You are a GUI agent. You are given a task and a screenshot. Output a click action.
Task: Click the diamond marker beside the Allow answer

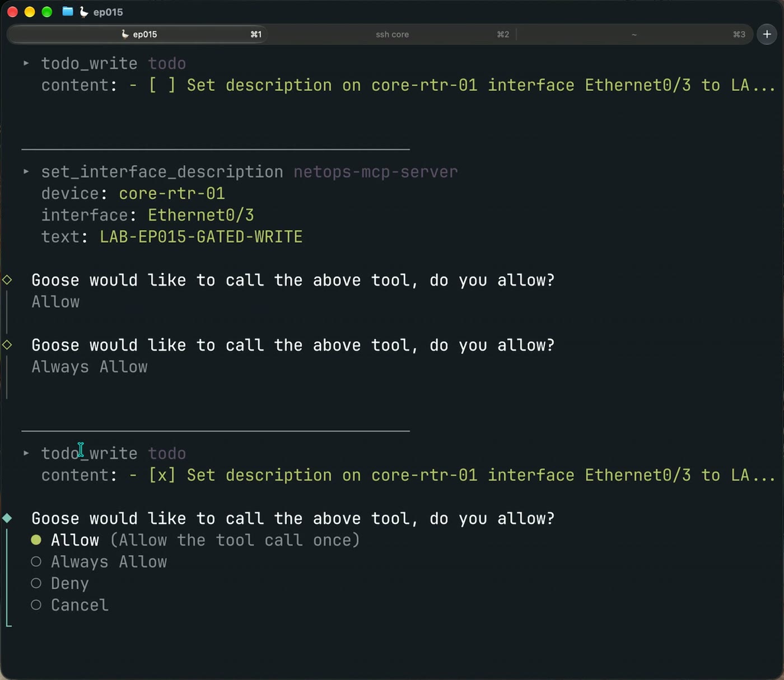[x=7, y=280]
